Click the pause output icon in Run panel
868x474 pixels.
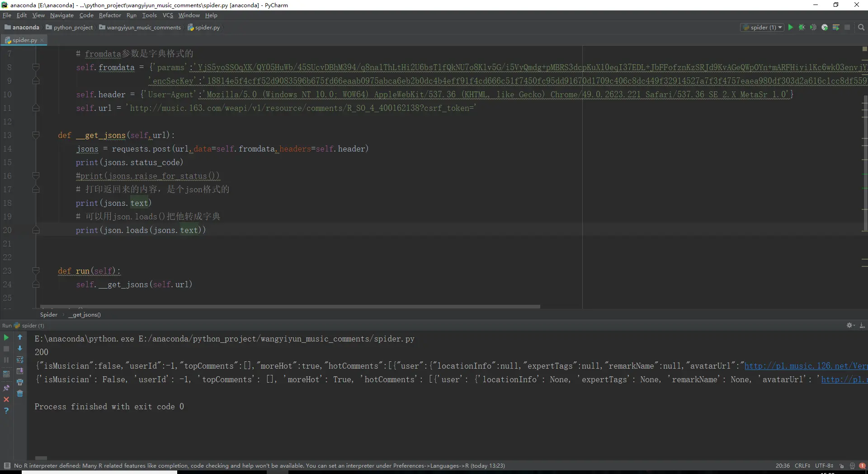click(x=6, y=360)
